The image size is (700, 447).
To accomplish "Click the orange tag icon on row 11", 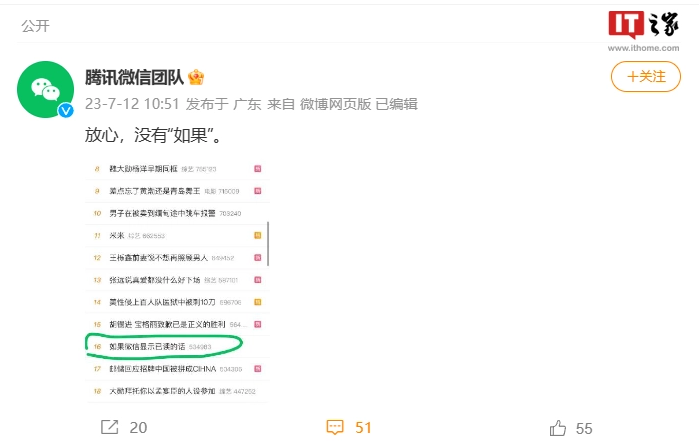I will [x=258, y=235].
